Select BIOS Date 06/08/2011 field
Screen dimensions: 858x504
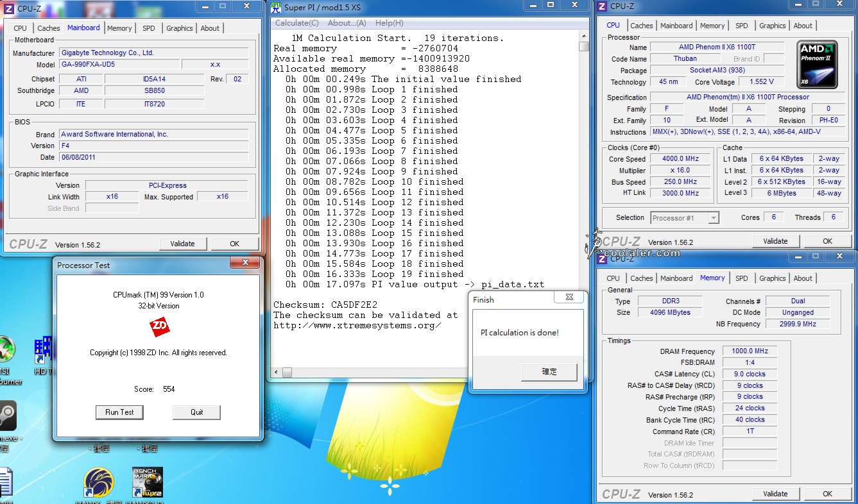(x=153, y=157)
